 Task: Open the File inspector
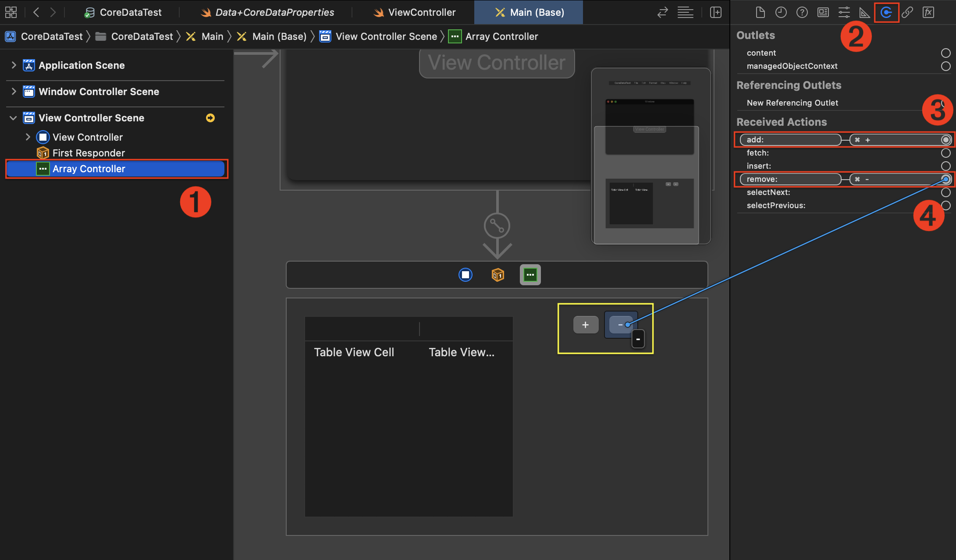coord(761,12)
